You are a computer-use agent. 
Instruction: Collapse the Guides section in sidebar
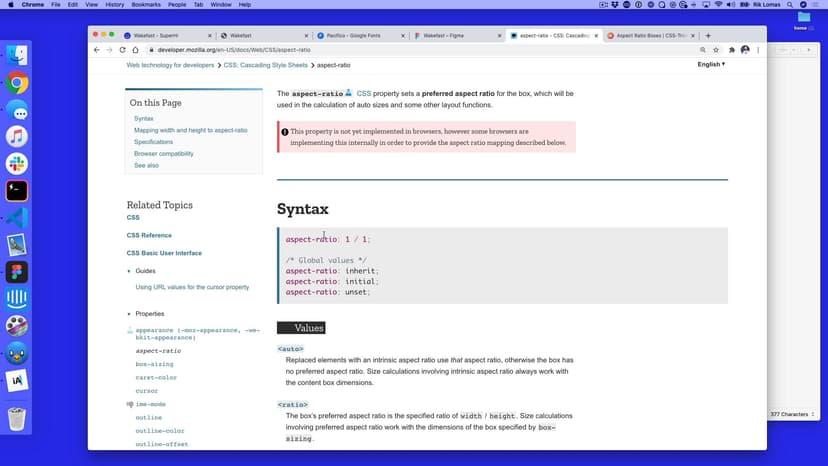click(x=128, y=271)
